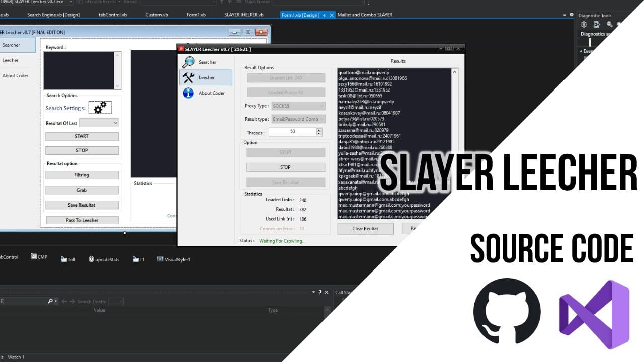
Task: Switch to the Search Engine.vb [Design] tab
Action: [x=53, y=15]
